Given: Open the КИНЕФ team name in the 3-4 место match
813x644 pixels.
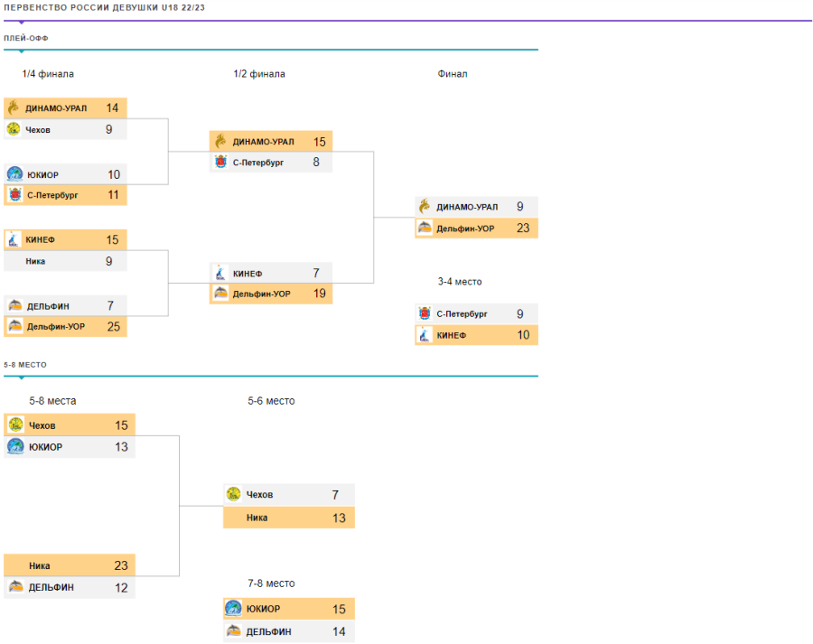Looking at the screenshot, I should point(451,336).
